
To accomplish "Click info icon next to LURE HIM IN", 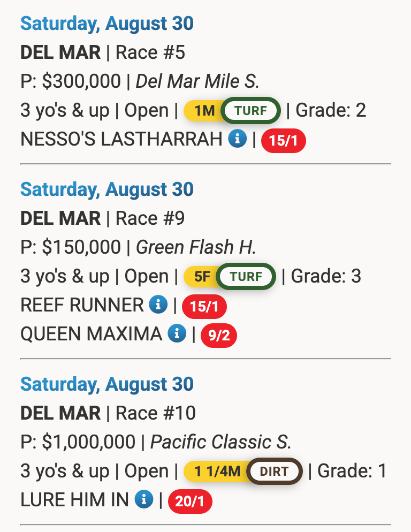I will click(x=144, y=500).
